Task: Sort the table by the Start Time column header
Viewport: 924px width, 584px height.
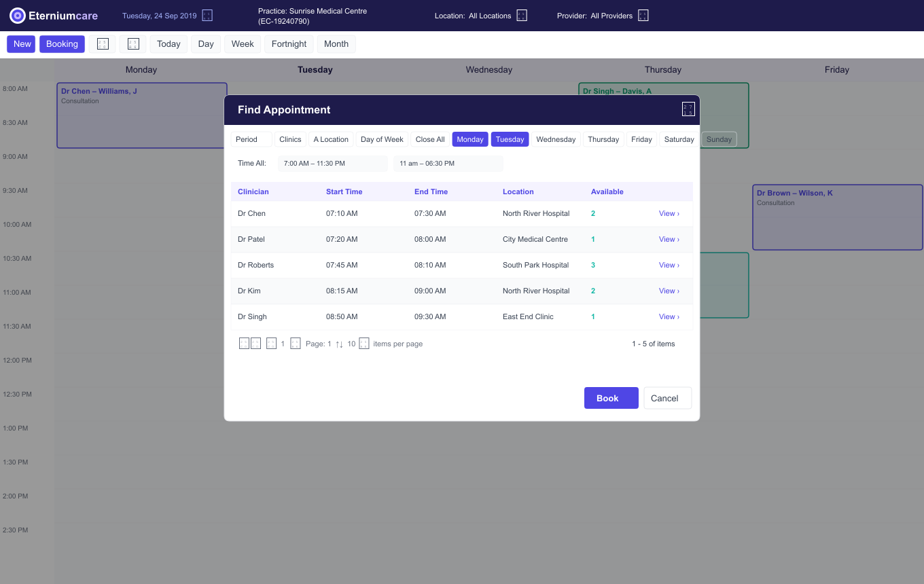Action: (x=344, y=191)
